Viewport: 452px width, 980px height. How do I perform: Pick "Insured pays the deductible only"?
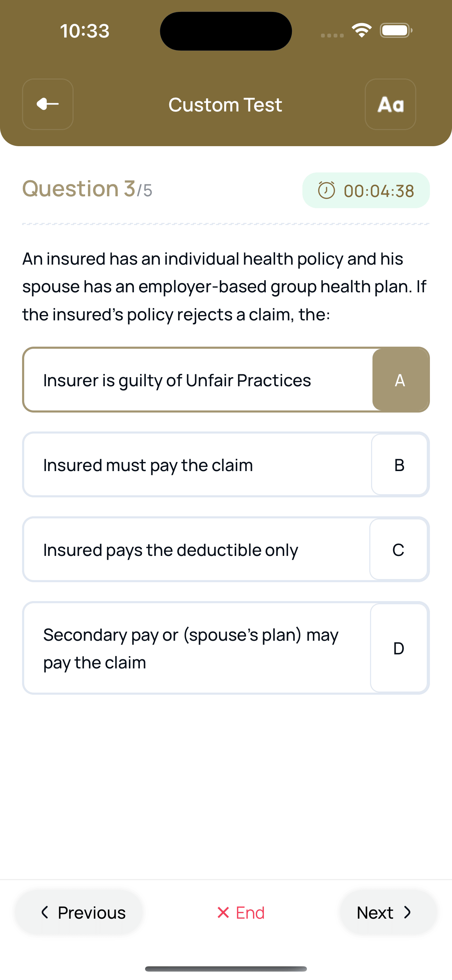(x=170, y=550)
